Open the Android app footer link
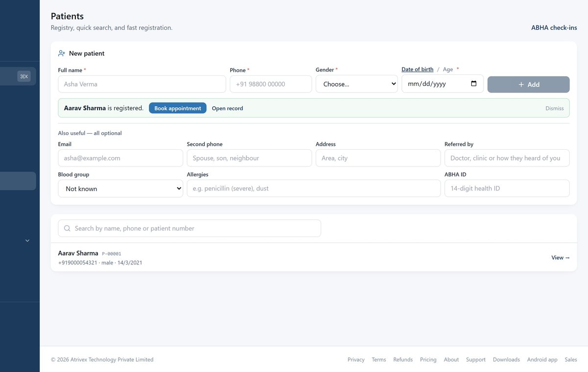Viewport: 588px width, 372px height. 542,359
